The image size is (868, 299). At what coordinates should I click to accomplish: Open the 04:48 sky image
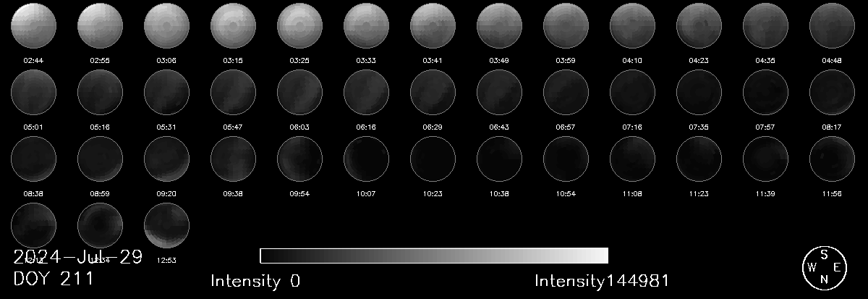click(x=832, y=26)
